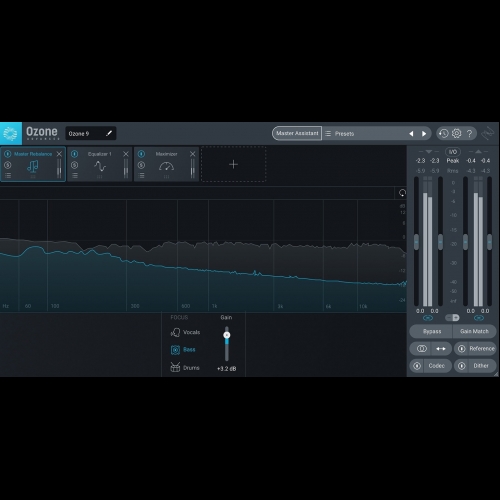500x500 pixels.
Task: Open the Dither panel
Action: coord(481,366)
